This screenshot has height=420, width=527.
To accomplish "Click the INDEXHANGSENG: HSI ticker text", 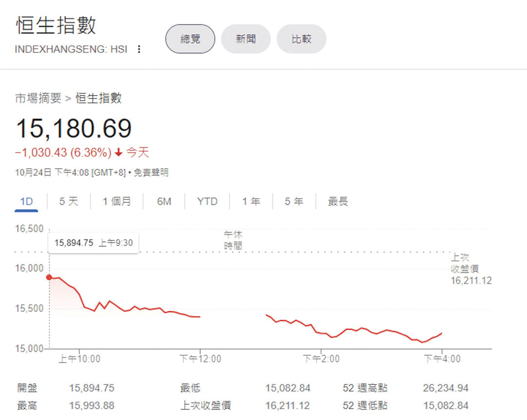I will (x=71, y=49).
